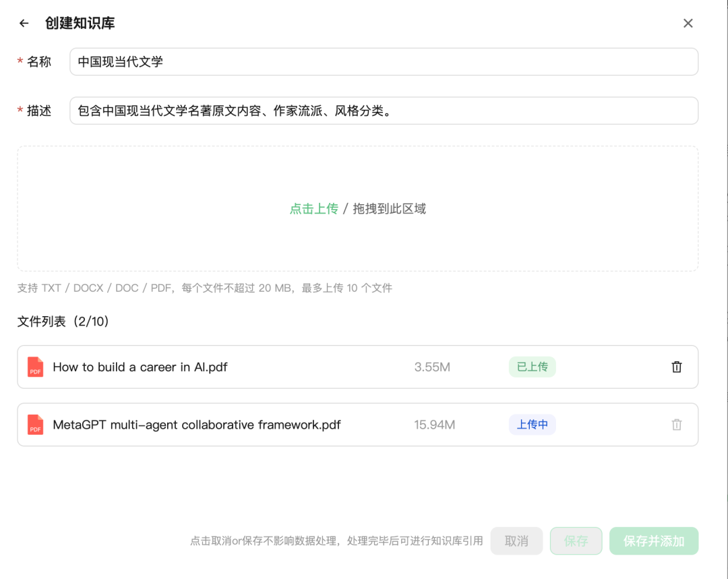Click the 15.94M file size text
This screenshot has width=728, height=579.
point(435,425)
